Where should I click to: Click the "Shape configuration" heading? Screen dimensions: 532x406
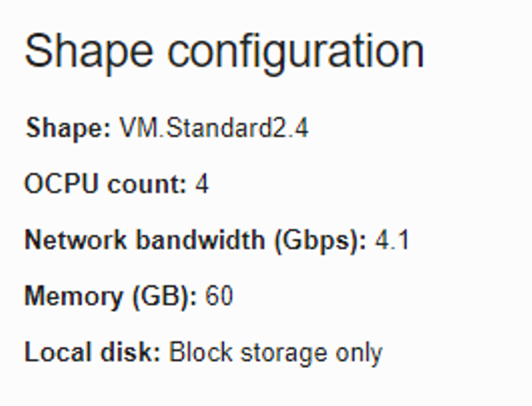pyautogui.click(x=224, y=52)
